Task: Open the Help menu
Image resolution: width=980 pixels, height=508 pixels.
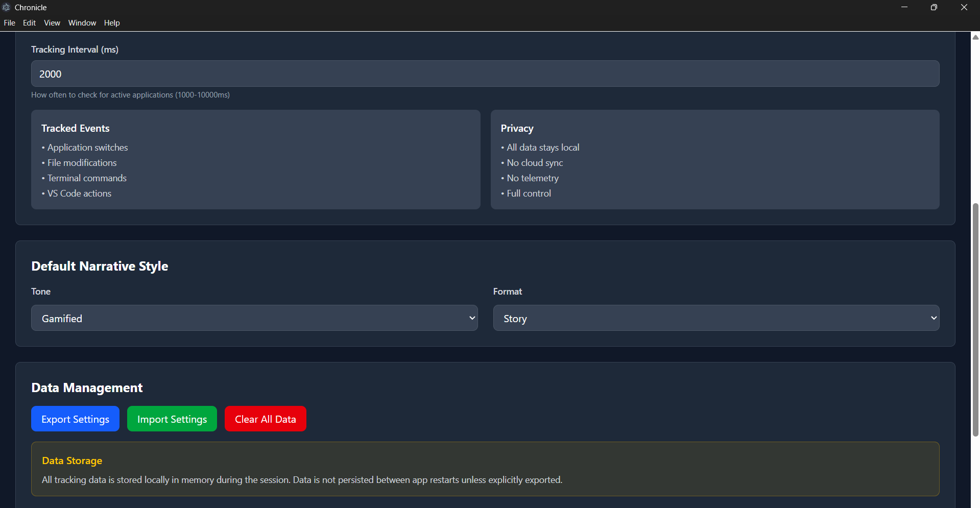Action: pyautogui.click(x=112, y=22)
